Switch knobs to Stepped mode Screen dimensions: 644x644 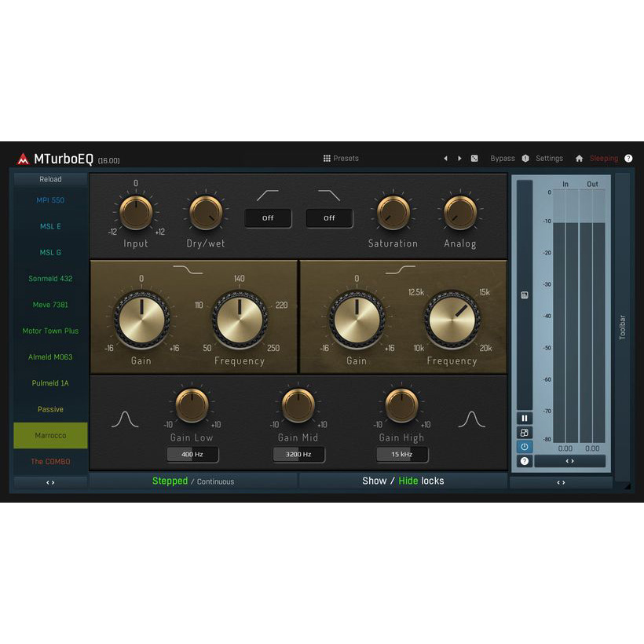click(x=170, y=481)
